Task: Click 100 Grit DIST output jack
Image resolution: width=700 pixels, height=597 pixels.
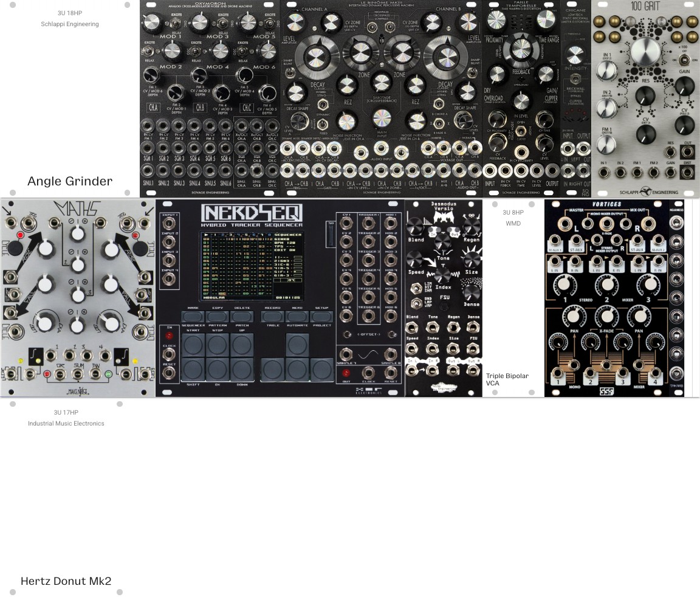Action: pos(687,173)
